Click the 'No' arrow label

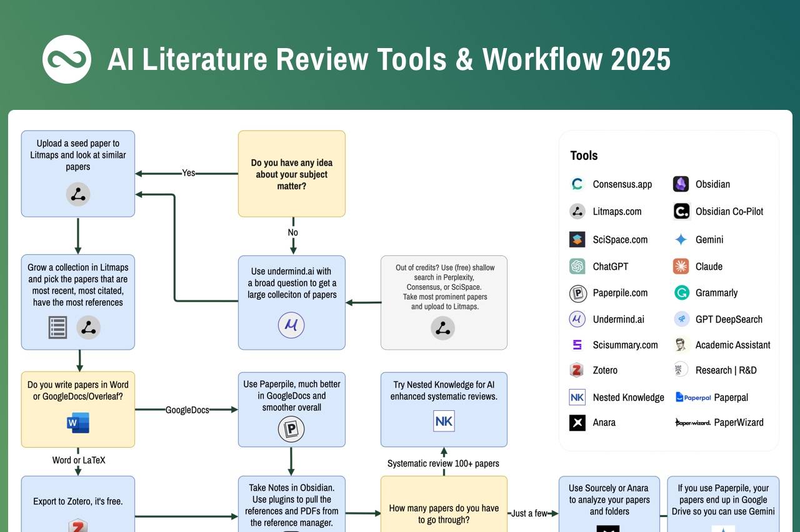tap(292, 232)
